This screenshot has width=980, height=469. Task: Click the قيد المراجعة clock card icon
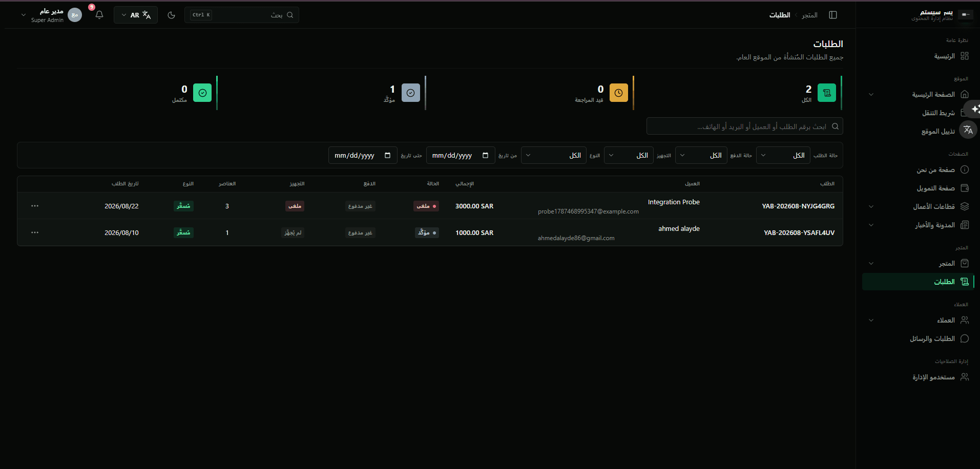click(619, 93)
